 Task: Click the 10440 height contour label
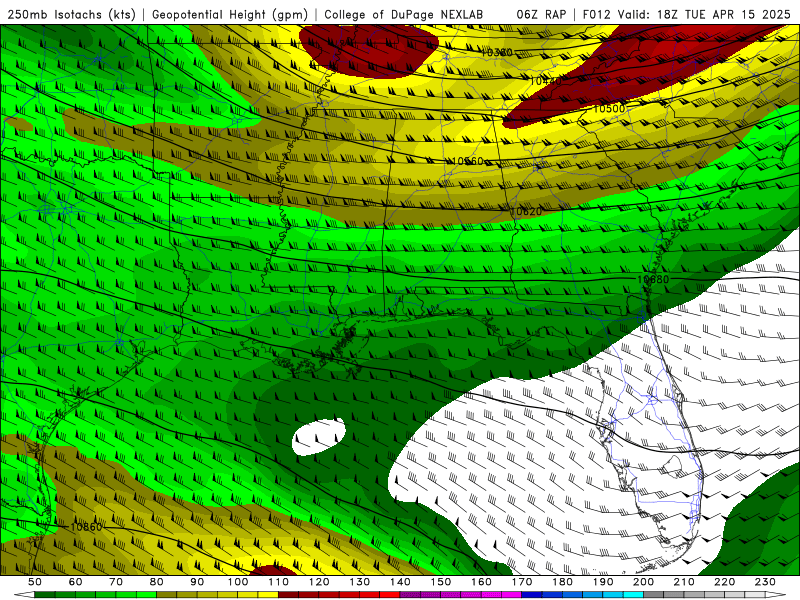point(545,81)
